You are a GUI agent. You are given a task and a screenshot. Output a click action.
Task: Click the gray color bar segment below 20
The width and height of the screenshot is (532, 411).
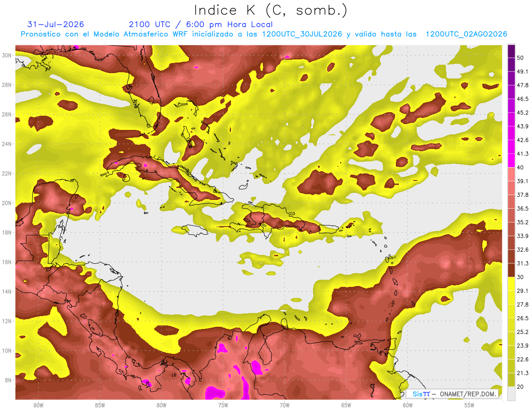pos(511,394)
